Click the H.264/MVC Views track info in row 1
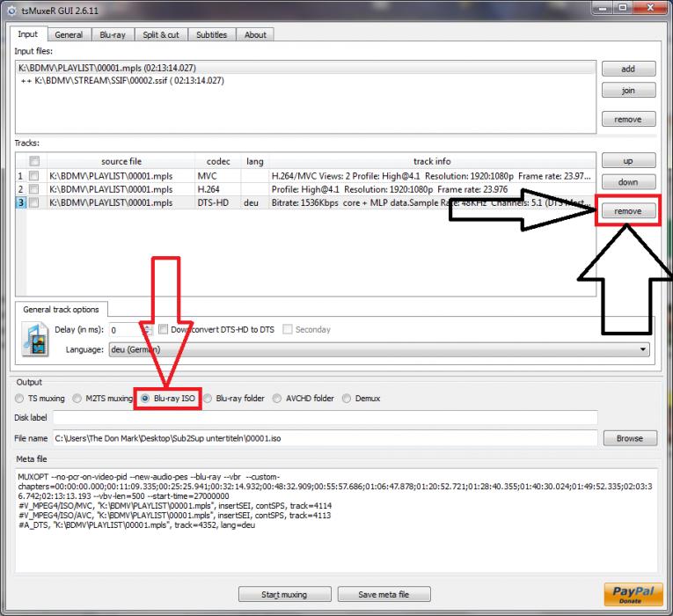Screen dimensions: 673x616 [431, 176]
